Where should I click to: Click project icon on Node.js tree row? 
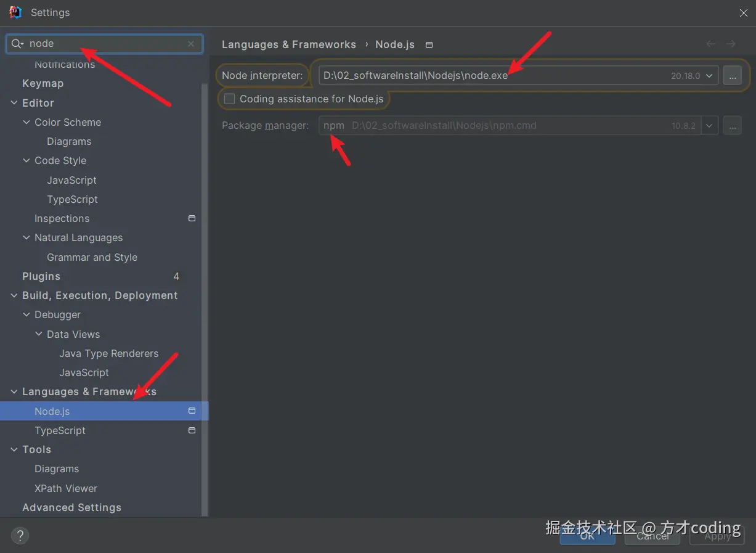point(192,411)
